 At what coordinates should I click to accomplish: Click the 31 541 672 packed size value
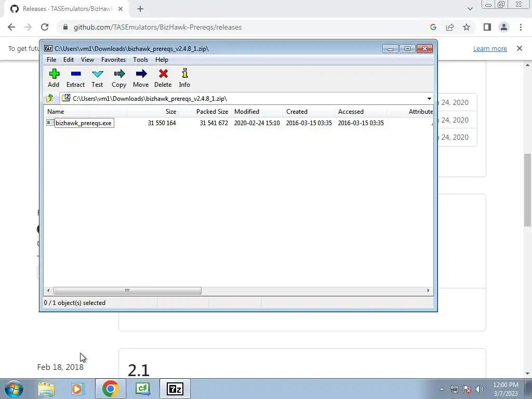pyautogui.click(x=214, y=123)
